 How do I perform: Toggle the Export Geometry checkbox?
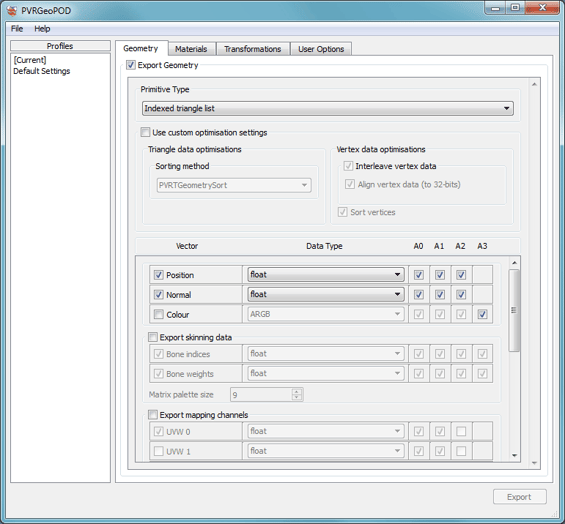[x=130, y=65]
